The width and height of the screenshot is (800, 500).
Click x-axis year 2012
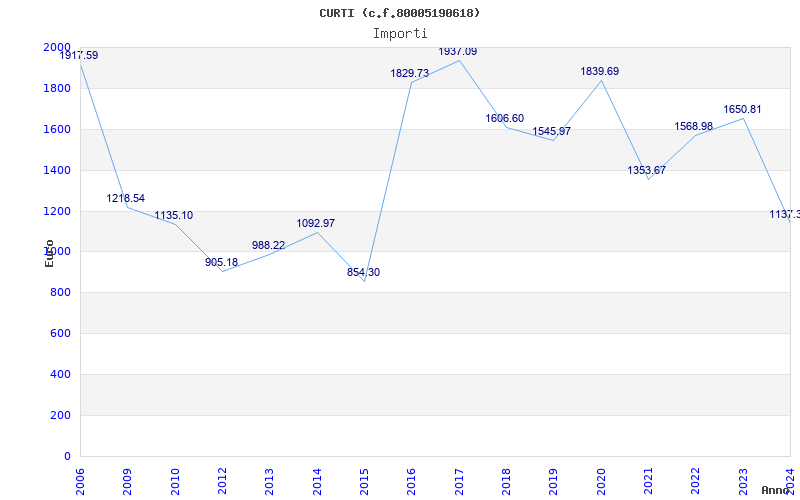pyautogui.click(x=222, y=482)
